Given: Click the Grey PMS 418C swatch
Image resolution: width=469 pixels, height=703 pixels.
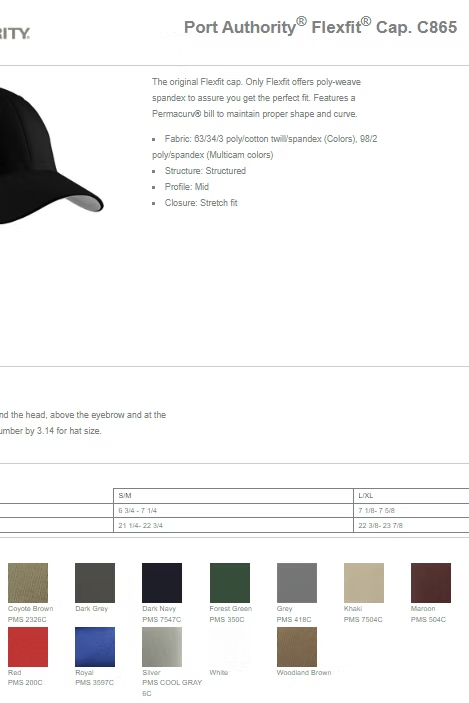Looking at the screenshot, I should click(x=297, y=583).
